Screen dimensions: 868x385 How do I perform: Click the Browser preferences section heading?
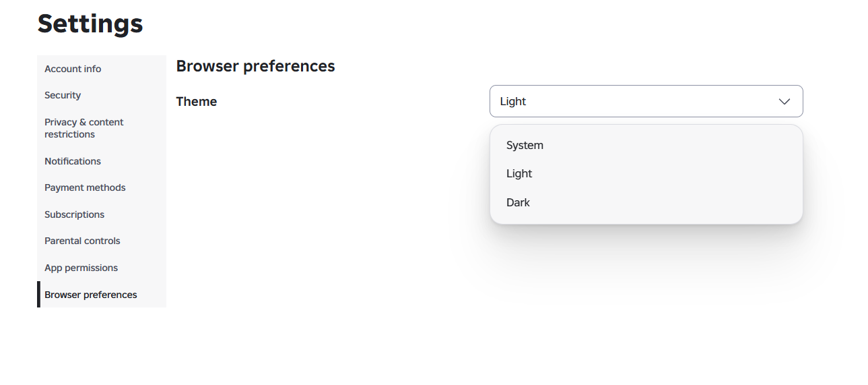click(x=255, y=66)
